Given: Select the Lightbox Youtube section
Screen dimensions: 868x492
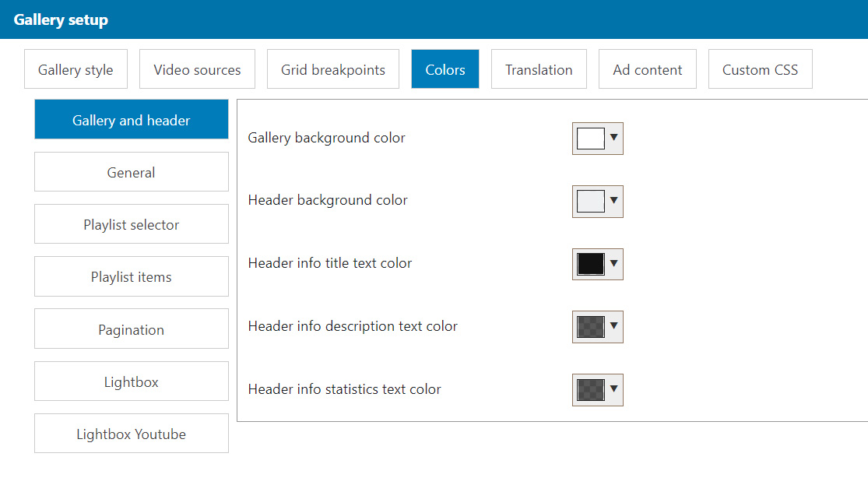Looking at the screenshot, I should [132, 434].
